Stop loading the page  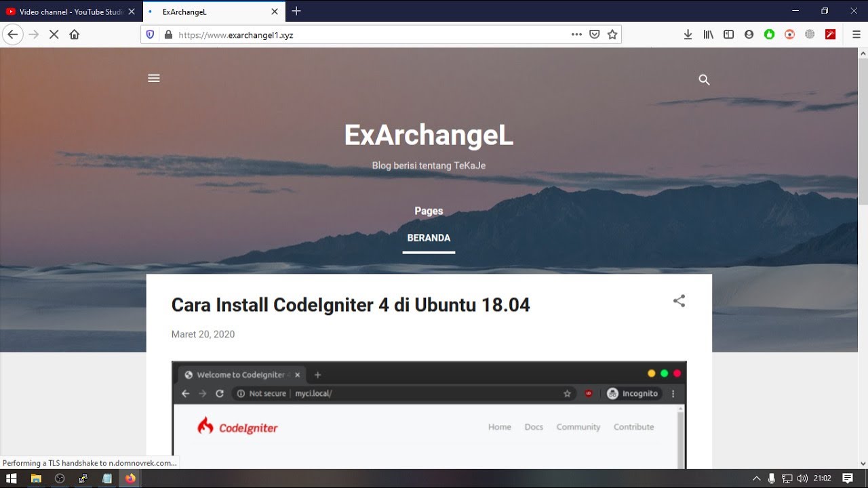pyautogui.click(x=54, y=35)
